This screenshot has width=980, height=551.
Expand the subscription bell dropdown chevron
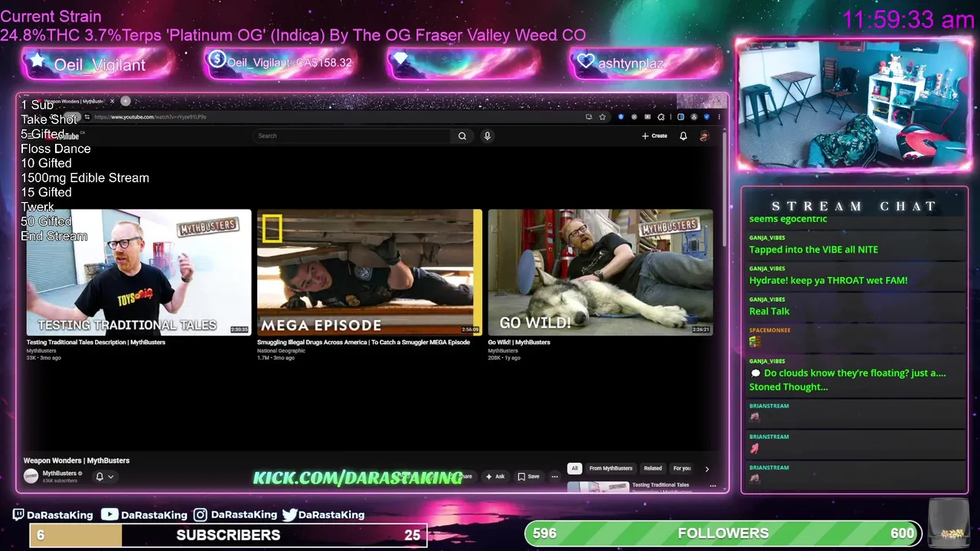tap(110, 476)
